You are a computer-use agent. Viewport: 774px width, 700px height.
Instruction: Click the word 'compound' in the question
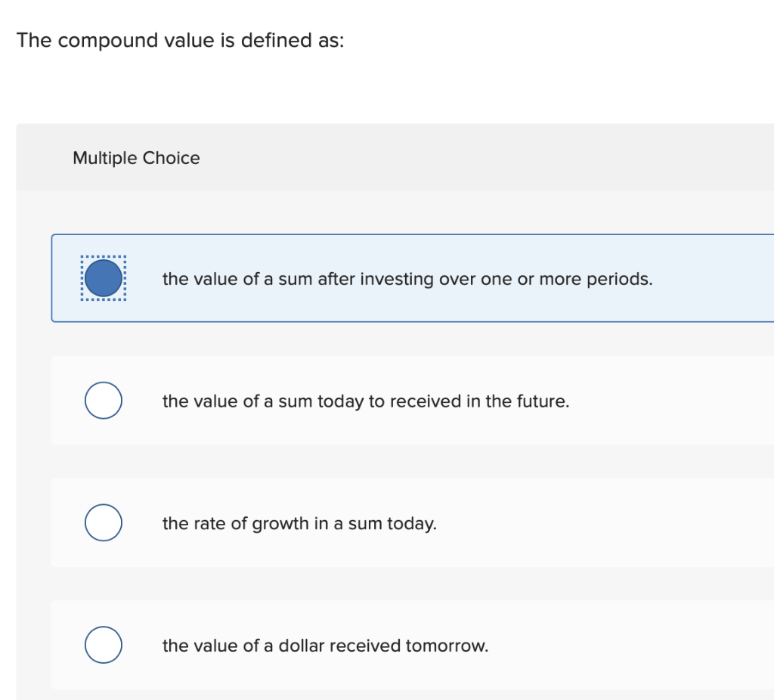(x=109, y=40)
